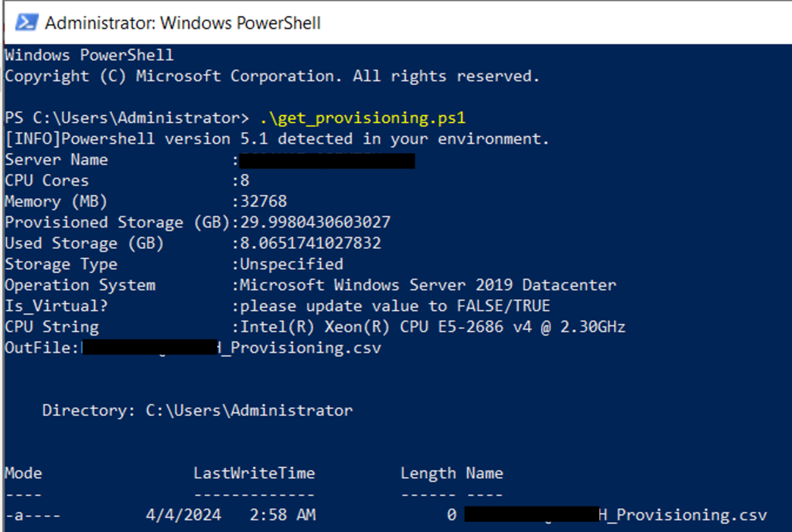
Task: Click the 'Administrator: Windows PowerShell' window title
Action: (x=183, y=23)
